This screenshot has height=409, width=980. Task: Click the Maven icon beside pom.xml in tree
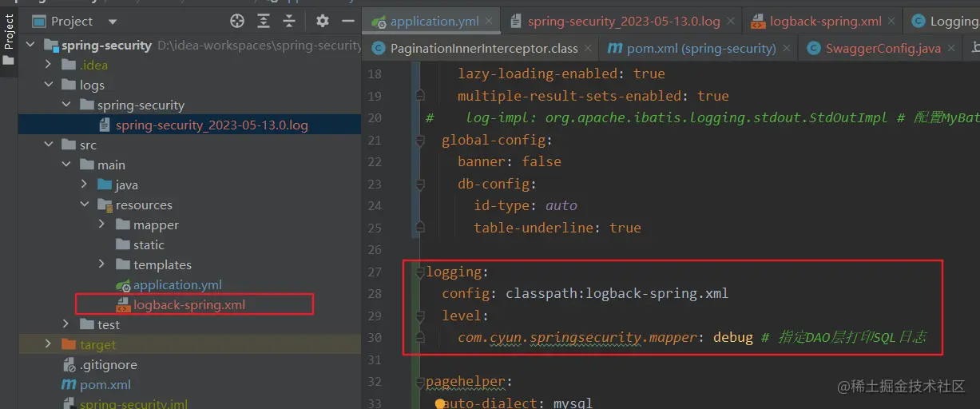69,385
